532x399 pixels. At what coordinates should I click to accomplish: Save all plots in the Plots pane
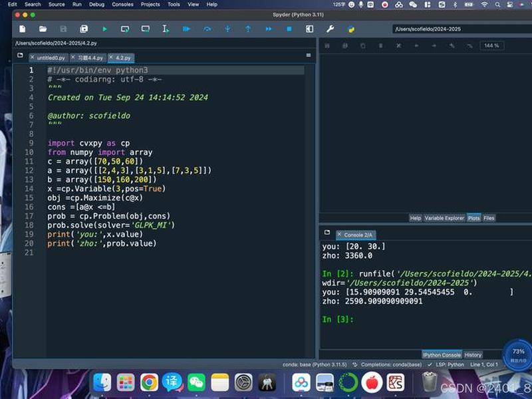click(x=344, y=45)
